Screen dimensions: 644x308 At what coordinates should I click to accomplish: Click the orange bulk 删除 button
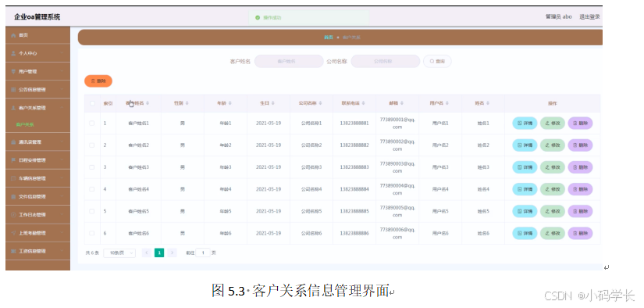98,81
